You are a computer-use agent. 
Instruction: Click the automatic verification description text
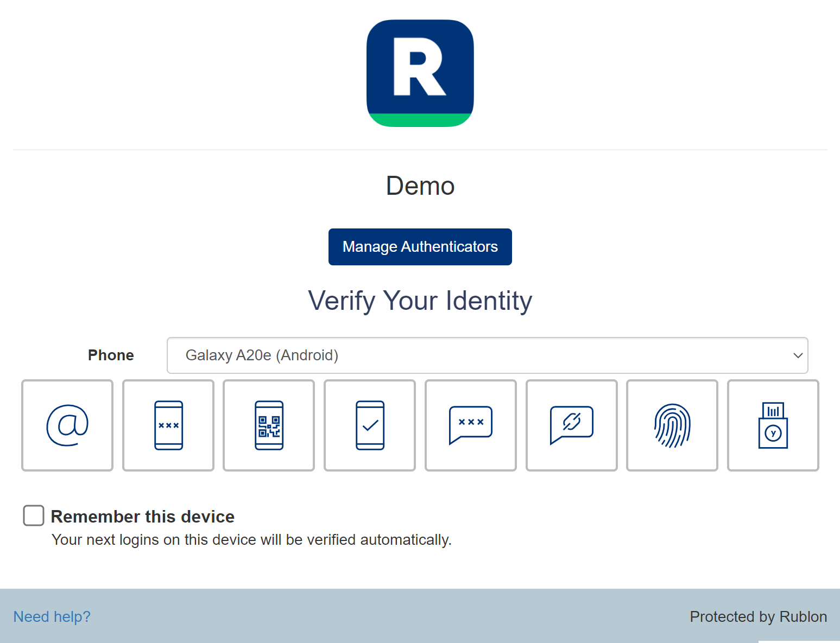point(251,540)
